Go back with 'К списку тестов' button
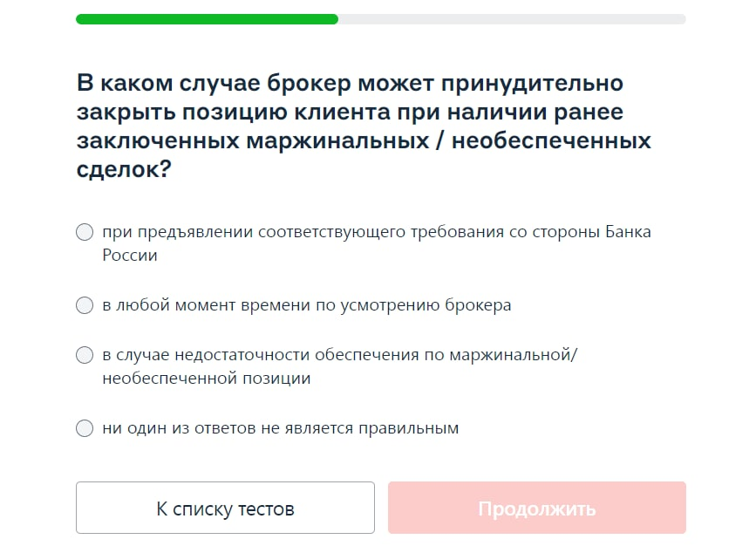Screen dimensions: 756x553 [225, 508]
